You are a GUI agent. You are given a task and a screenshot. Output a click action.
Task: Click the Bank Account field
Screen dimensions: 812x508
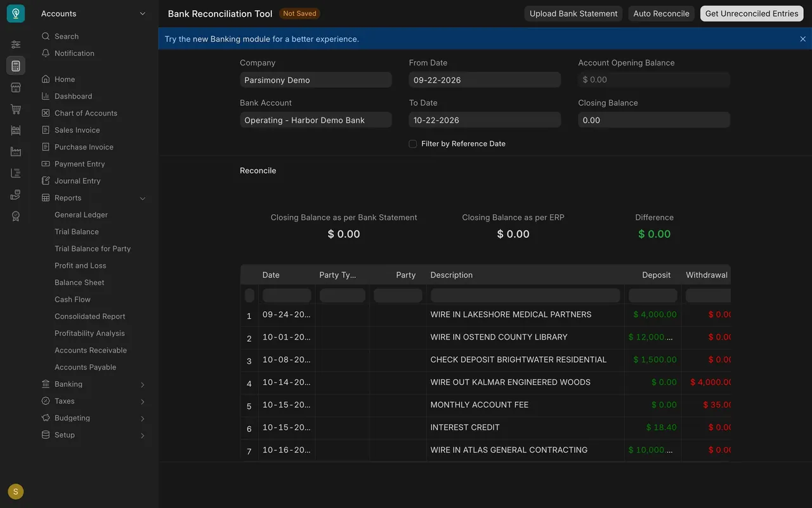316,120
